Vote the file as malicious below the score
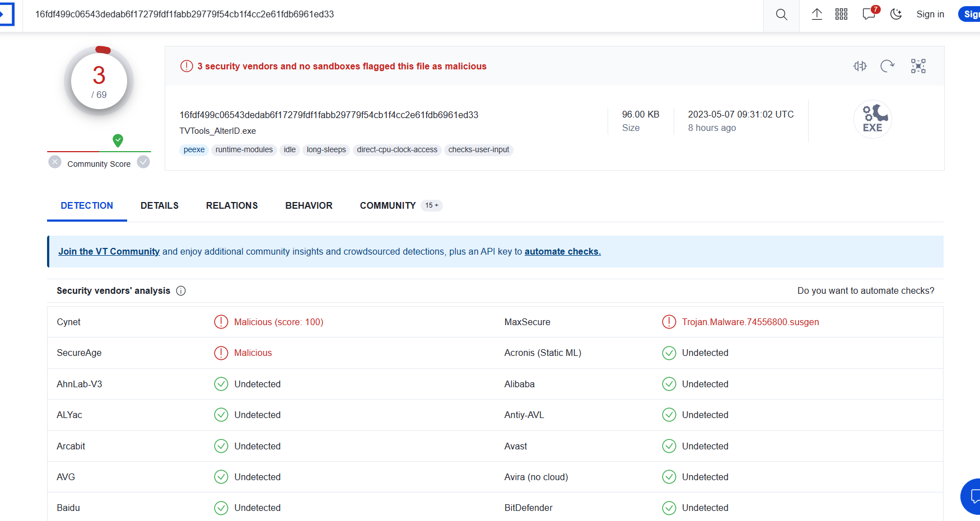980x521 pixels. tap(54, 161)
